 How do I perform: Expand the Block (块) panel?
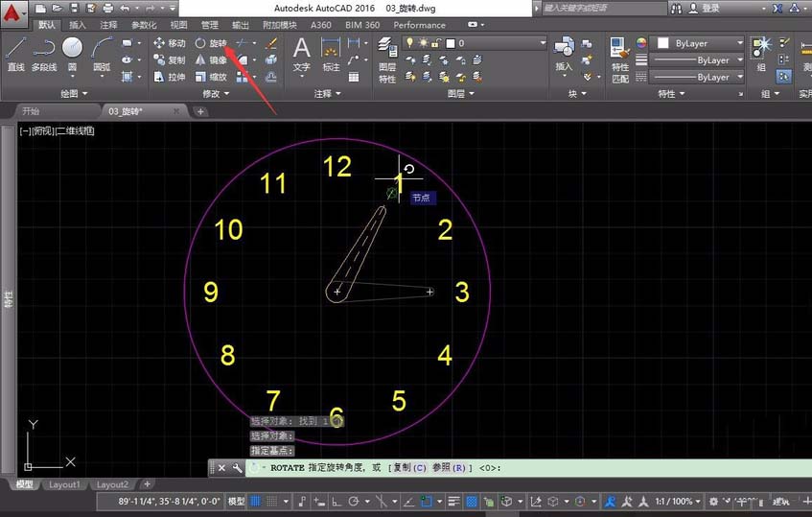[577, 94]
